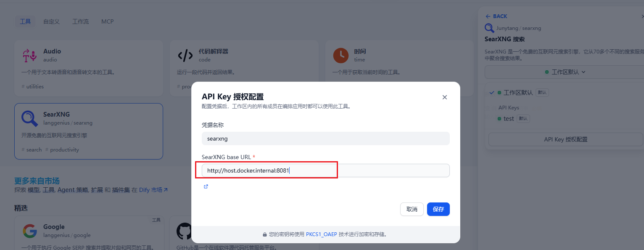Screen dimensions: 644x250
Task: Focus the SearXNG base URL input field
Action: click(x=326, y=170)
